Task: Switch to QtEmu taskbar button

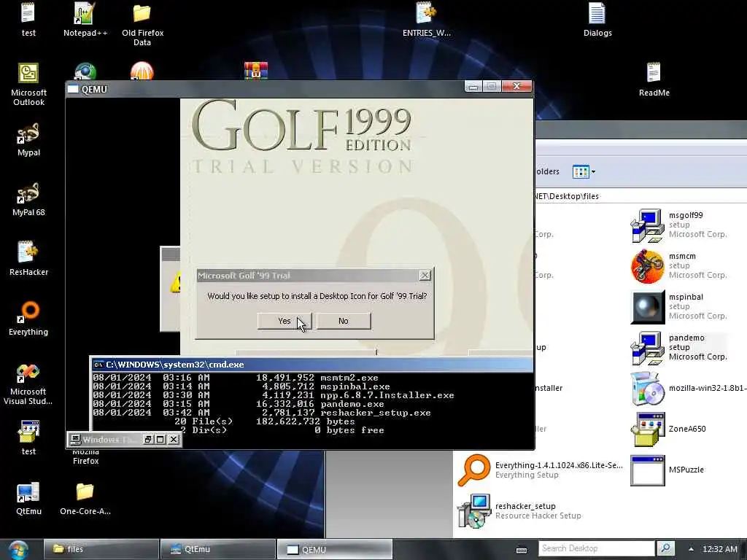Action: pyautogui.click(x=218, y=549)
